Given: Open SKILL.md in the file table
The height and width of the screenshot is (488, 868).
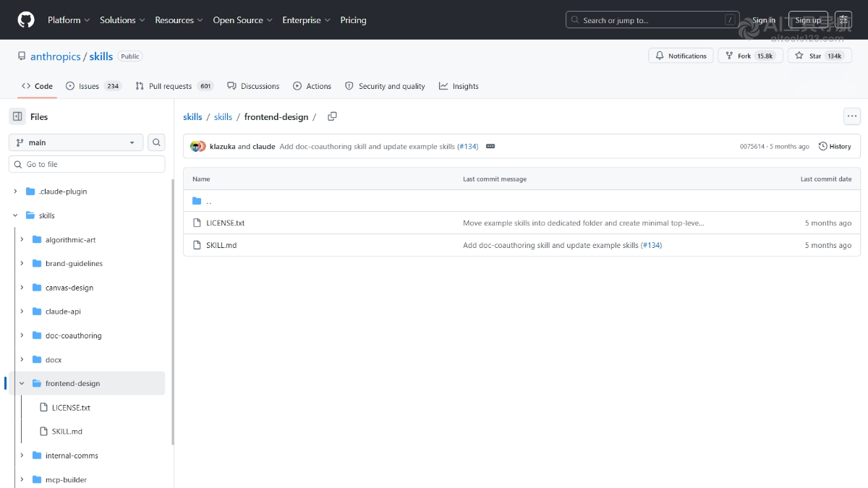Looking at the screenshot, I should [221, 245].
